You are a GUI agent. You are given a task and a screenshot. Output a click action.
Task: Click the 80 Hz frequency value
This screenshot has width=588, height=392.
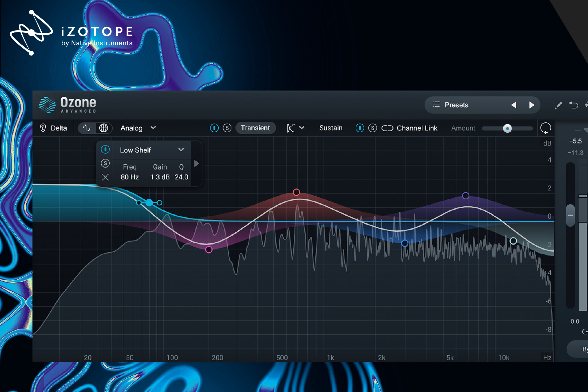coord(130,177)
